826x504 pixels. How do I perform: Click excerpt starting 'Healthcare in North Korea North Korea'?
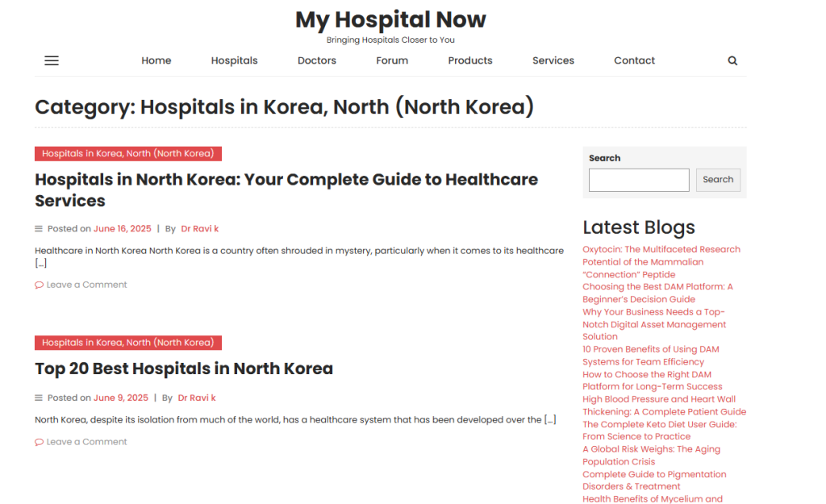299,256
